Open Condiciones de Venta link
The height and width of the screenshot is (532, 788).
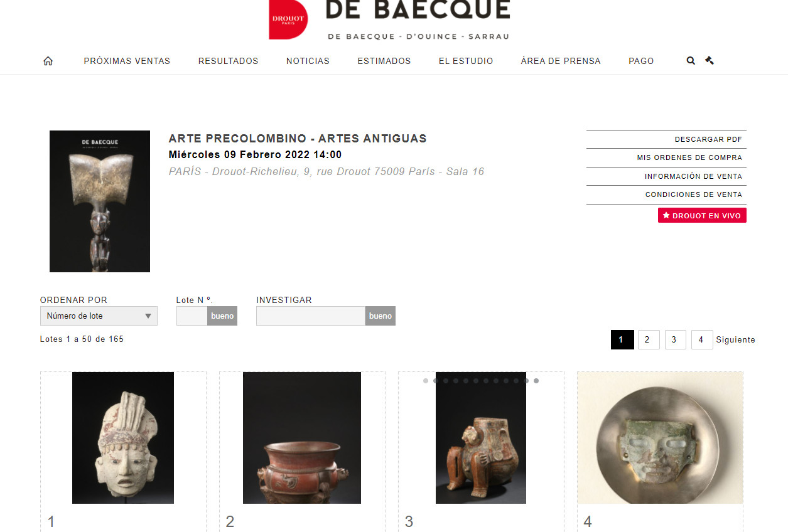[x=694, y=194]
